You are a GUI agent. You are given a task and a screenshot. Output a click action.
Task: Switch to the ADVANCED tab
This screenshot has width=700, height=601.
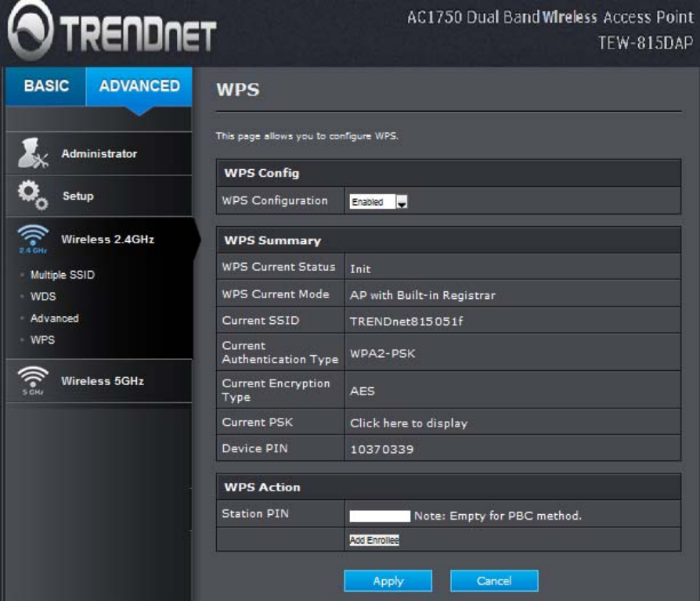pos(139,85)
